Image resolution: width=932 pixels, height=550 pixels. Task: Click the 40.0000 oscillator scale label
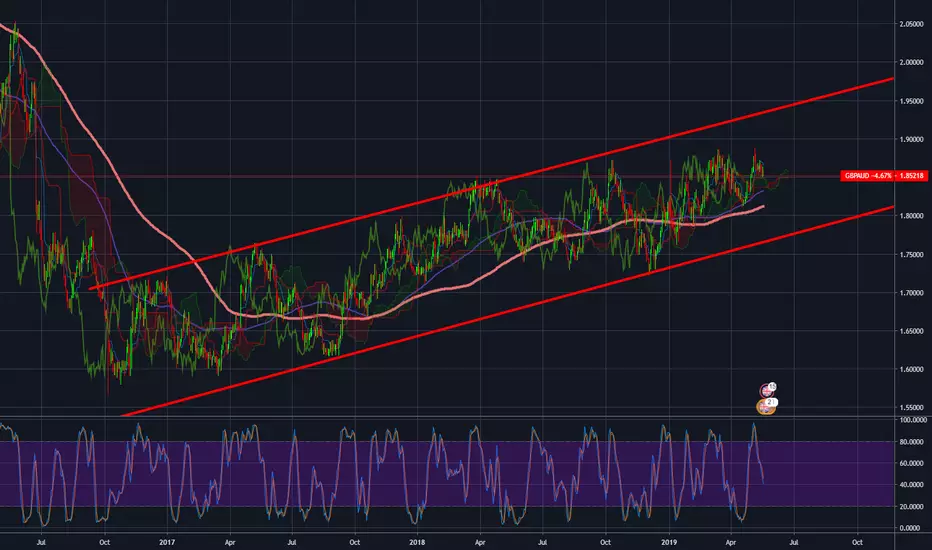[914, 485]
